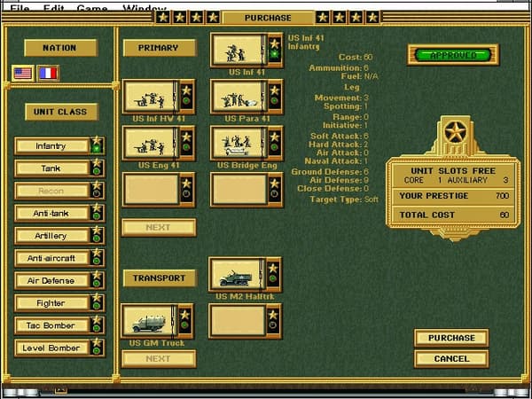This screenshot has width=532, height=399.
Task: Select the United States flag nation
Action: 23,74
